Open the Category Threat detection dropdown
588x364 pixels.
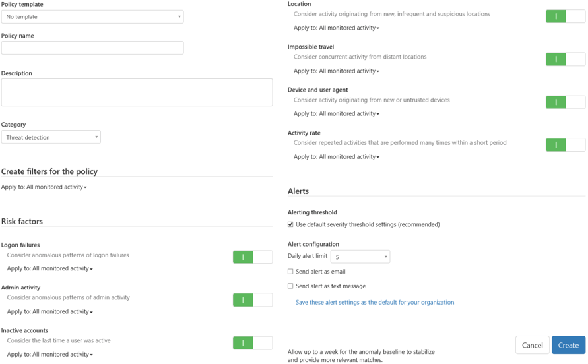(x=51, y=137)
